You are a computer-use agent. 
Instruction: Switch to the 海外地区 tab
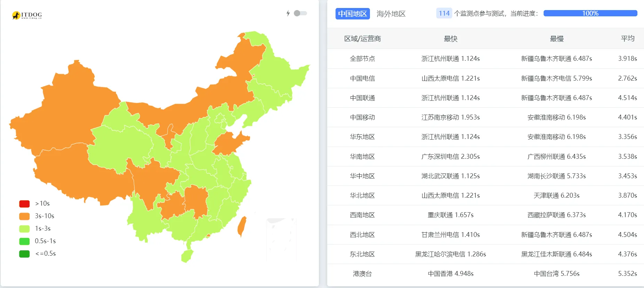tap(391, 14)
